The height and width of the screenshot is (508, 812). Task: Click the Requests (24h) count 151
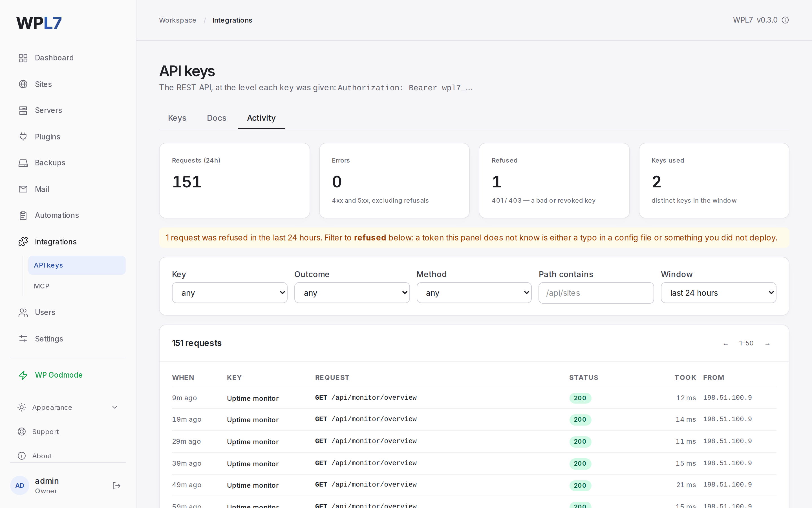(x=187, y=182)
